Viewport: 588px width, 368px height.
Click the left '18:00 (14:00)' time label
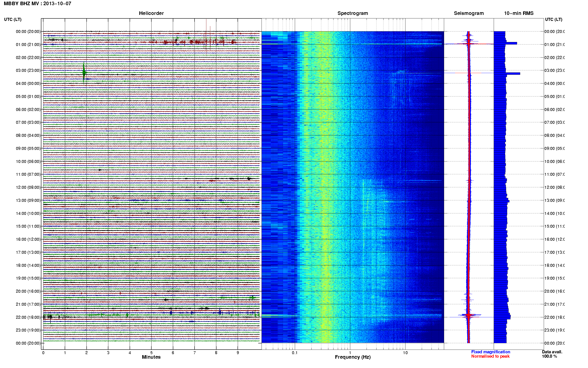pos(28,265)
